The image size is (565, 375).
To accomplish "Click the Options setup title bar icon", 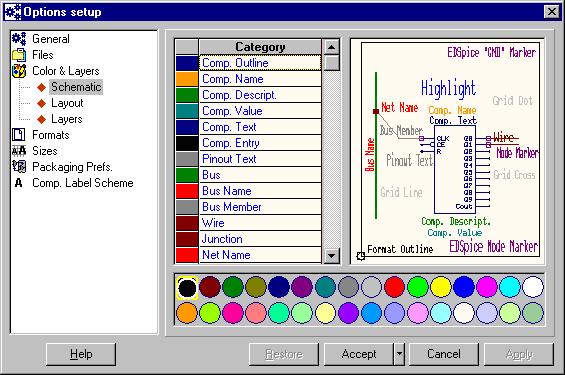I will pyautogui.click(x=13, y=12).
